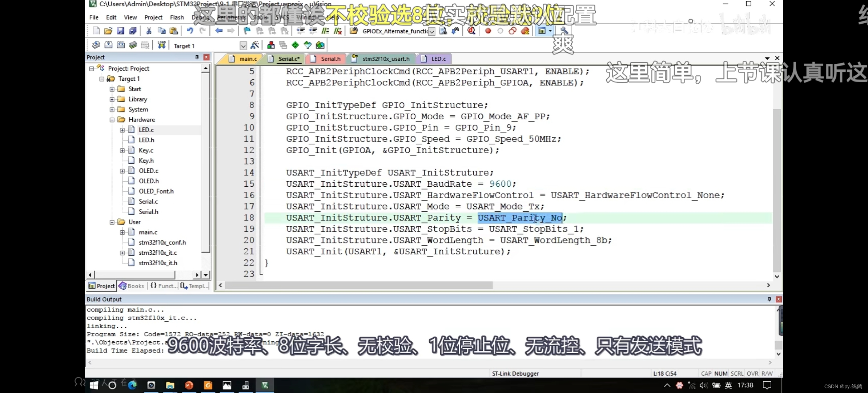The height and width of the screenshot is (393, 868).
Task: Click the Pack Installer icon
Action: 320,45
